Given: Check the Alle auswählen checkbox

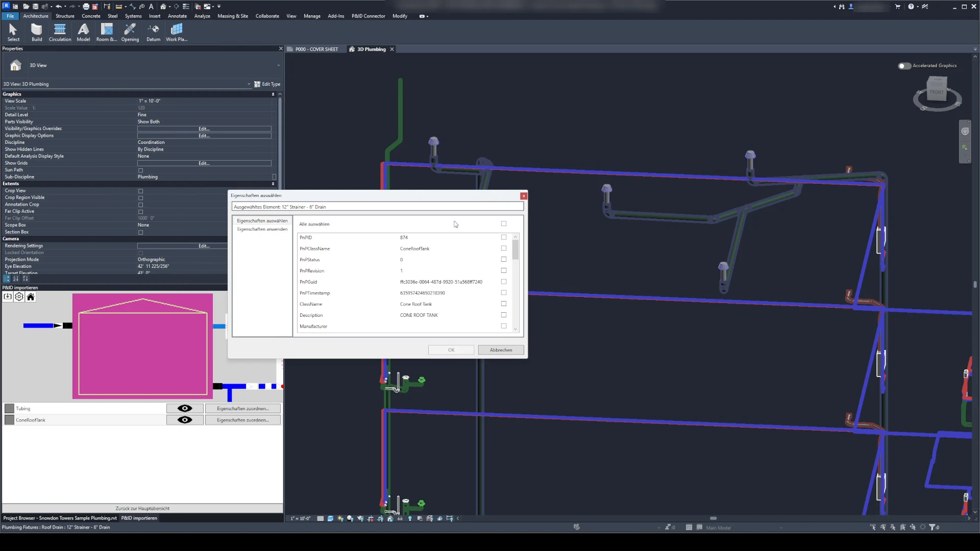Looking at the screenshot, I should [x=504, y=223].
